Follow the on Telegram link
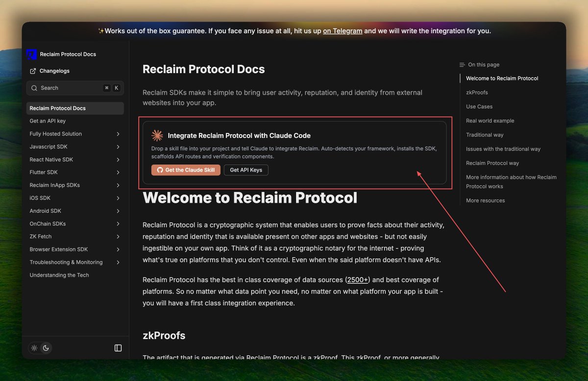 point(343,31)
